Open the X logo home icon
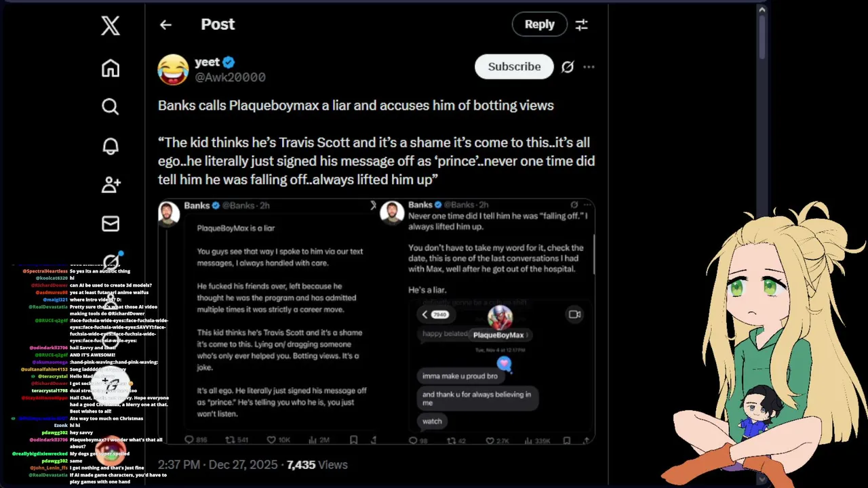This screenshot has width=868, height=488. 111,26
